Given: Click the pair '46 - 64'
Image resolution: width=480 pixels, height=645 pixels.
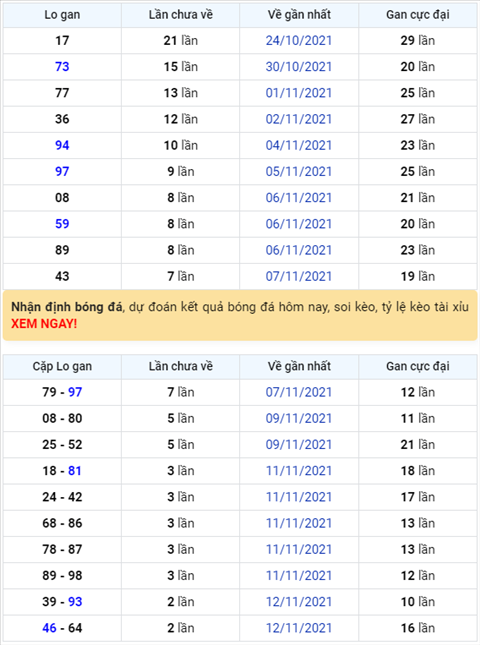Looking at the screenshot, I should [62, 628].
